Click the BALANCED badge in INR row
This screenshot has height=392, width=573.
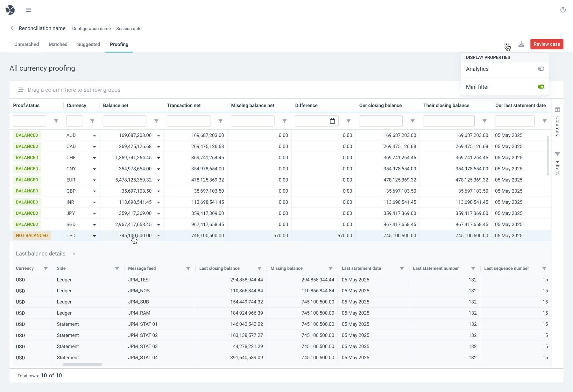[x=27, y=202]
